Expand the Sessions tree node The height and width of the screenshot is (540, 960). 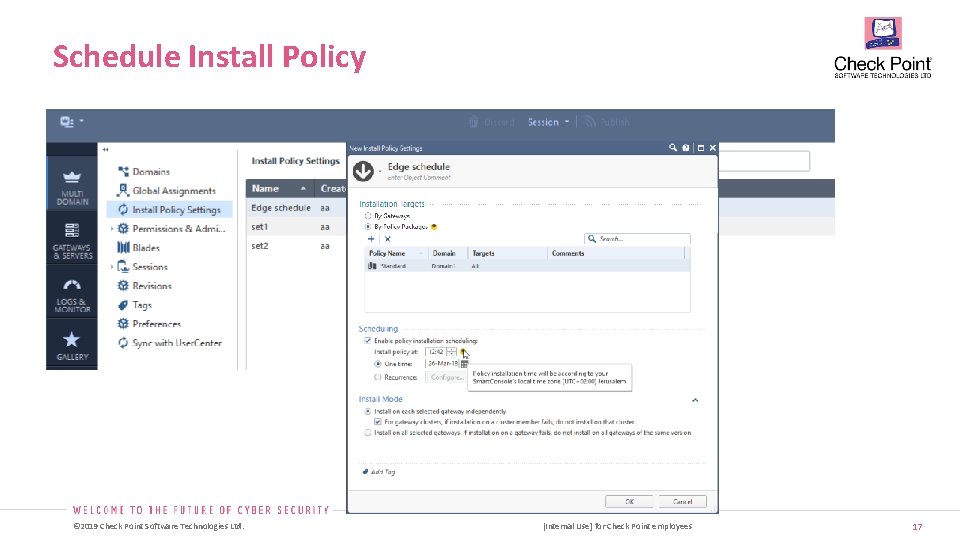(111, 267)
